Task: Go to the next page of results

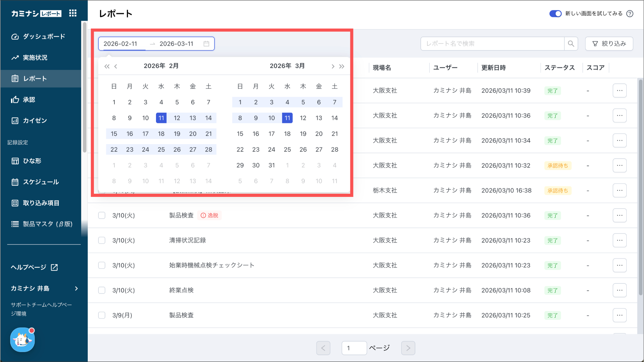Action: click(x=408, y=348)
